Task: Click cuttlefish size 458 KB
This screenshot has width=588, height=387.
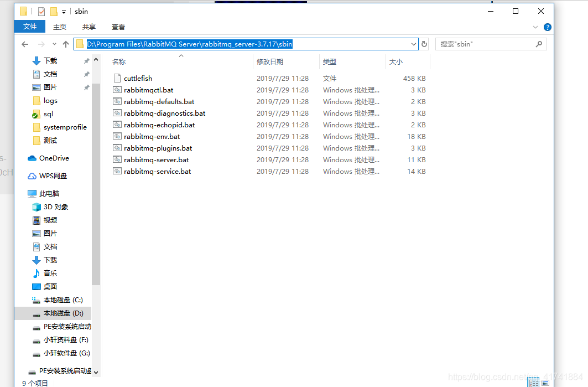Action: tap(414, 79)
